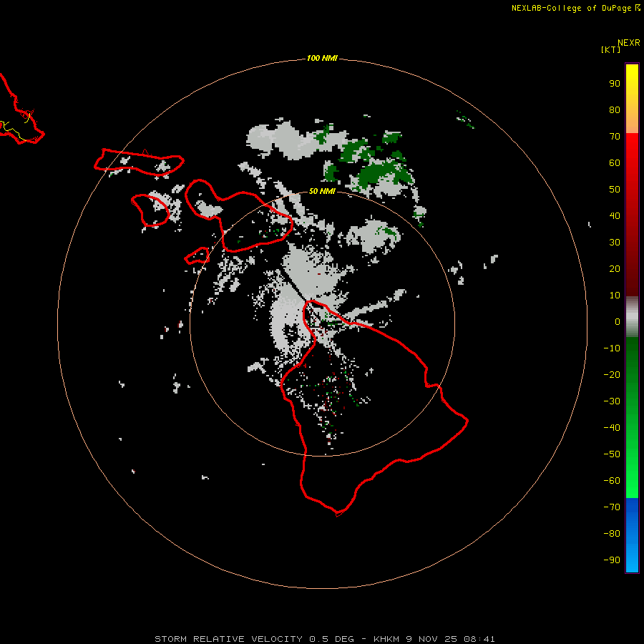
Task: Click the 30 knot label on scale
Action: pos(615,243)
